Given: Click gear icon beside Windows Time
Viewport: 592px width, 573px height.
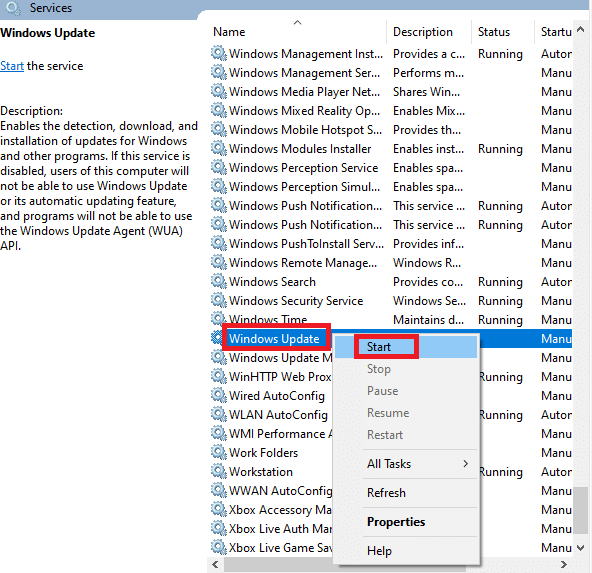Looking at the screenshot, I should pyautogui.click(x=219, y=319).
